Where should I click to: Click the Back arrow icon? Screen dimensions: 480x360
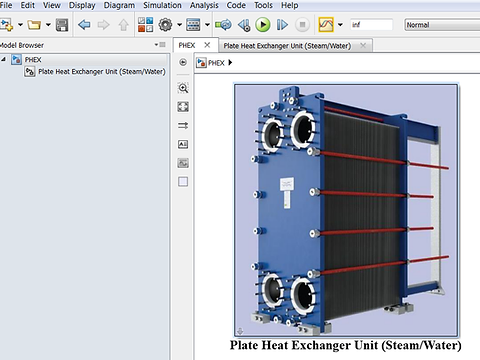tap(84, 25)
